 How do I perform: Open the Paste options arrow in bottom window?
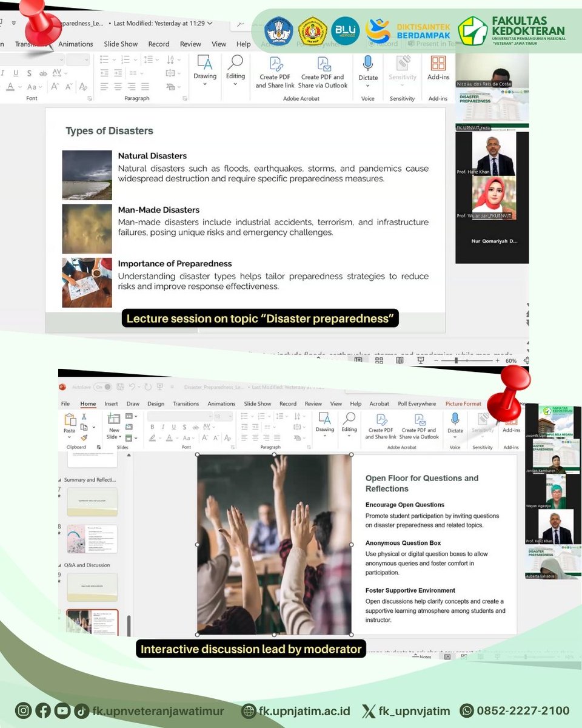click(70, 438)
